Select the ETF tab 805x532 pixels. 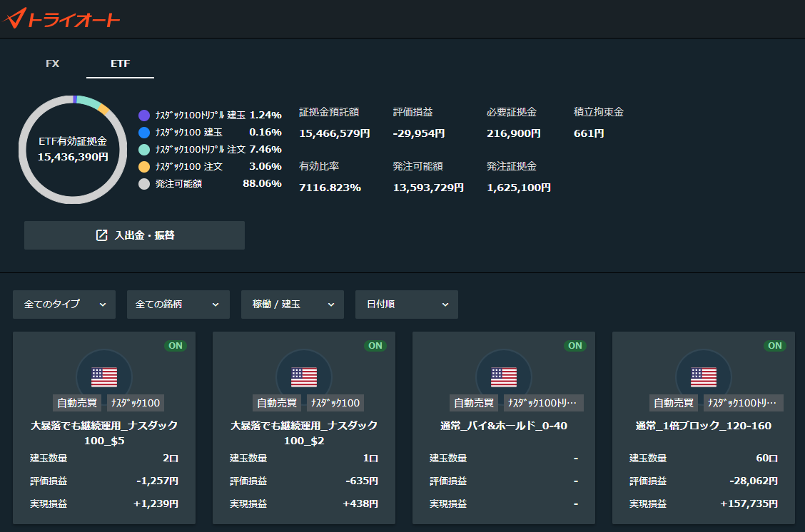pyautogui.click(x=120, y=63)
